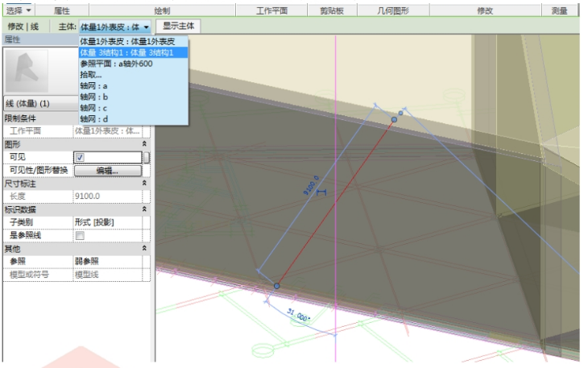588x368 pixels.
Task: Click the 测量 ribbon panel label
Action: [x=560, y=10]
